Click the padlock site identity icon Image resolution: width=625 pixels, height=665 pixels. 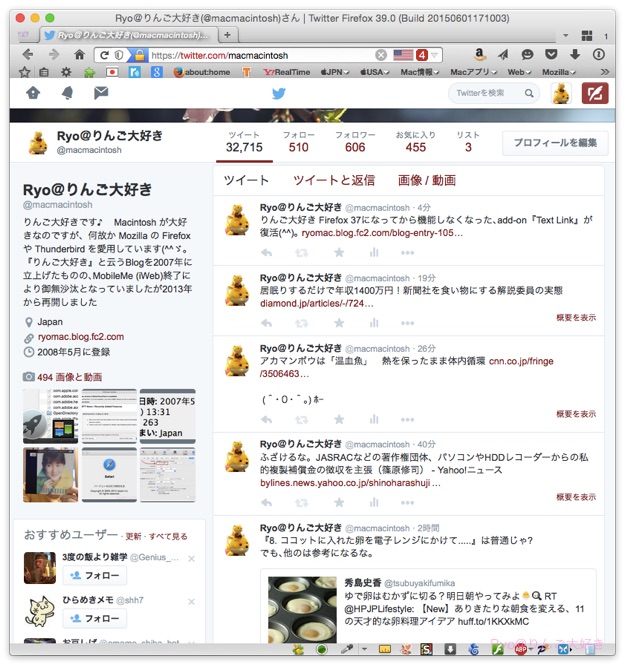tap(140, 55)
